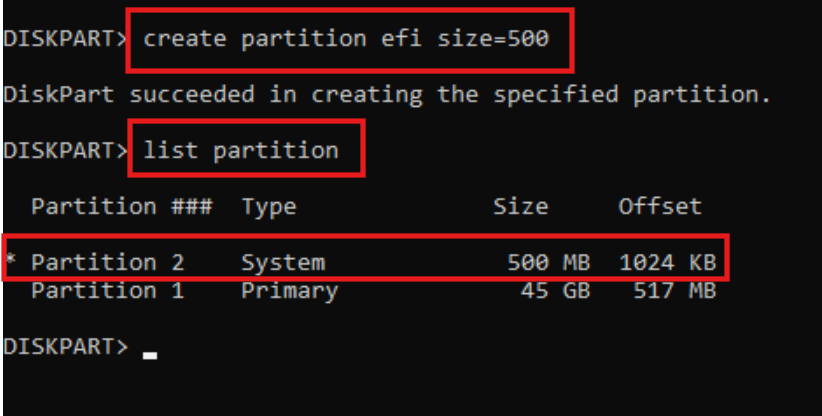Click the blinking cursor at the prompt
This screenshot has width=822, height=416.
point(150,353)
